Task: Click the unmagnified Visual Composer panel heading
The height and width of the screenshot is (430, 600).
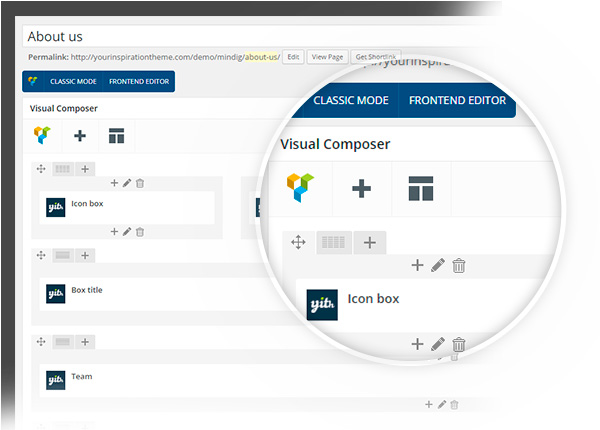Action: (64, 108)
